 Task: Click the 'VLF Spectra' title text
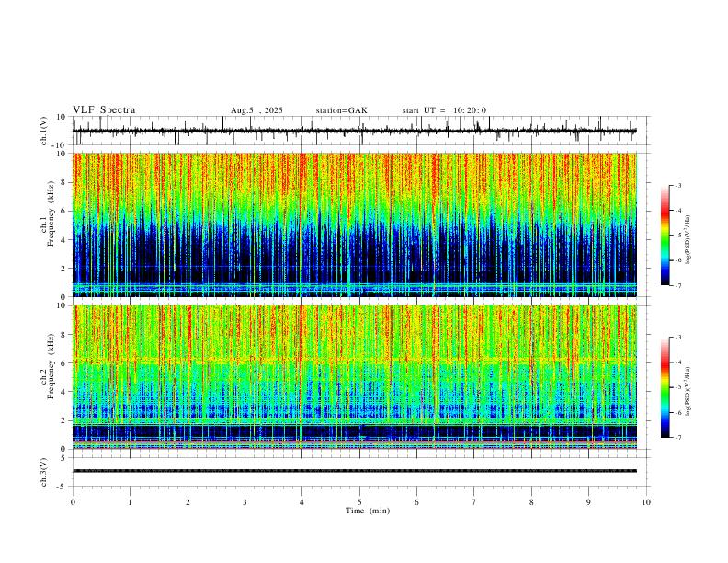click(104, 110)
